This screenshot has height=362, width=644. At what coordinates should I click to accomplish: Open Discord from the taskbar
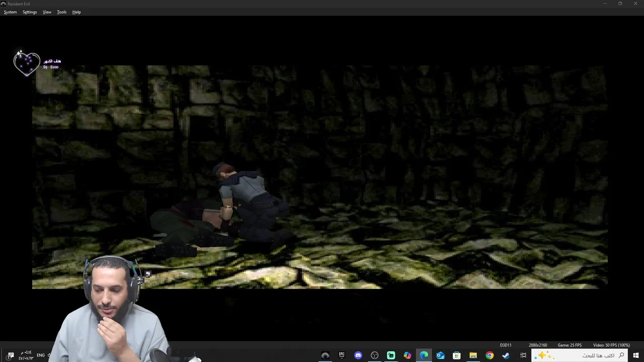(358, 355)
